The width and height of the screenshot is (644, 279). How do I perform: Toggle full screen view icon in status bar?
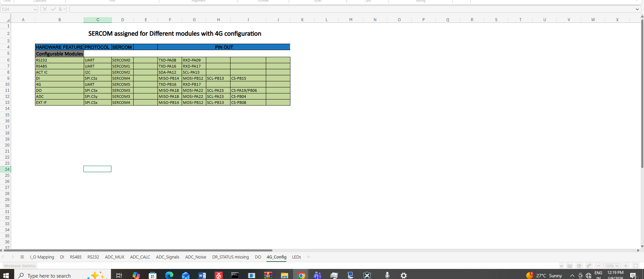click(x=636, y=266)
